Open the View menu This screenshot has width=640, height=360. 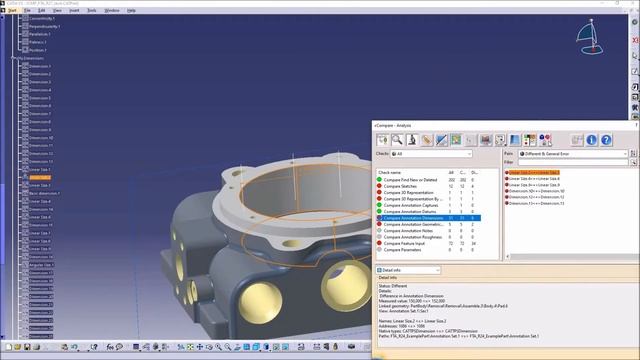tap(57, 10)
